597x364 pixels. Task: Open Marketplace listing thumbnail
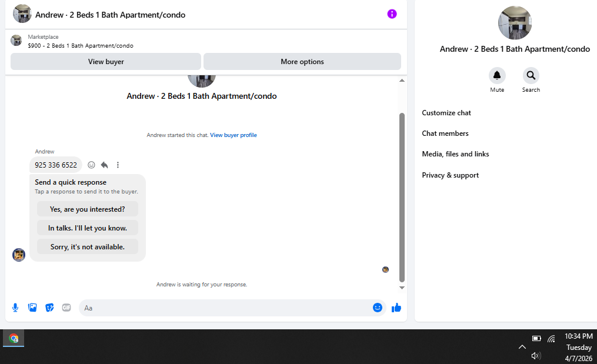pyautogui.click(x=16, y=41)
